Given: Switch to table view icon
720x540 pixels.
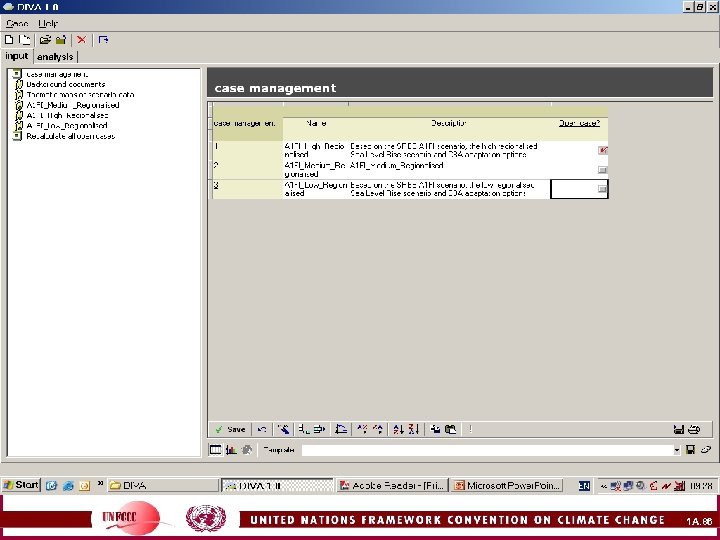Looking at the screenshot, I should [215, 450].
